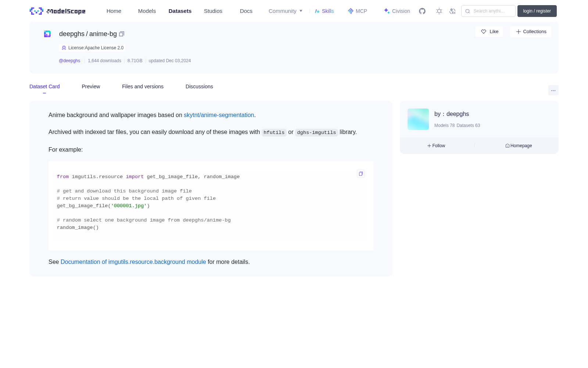This screenshot has height=368, width=588.
Task: Click the '1,644 downloads' text
Action: tap(104, 61)
